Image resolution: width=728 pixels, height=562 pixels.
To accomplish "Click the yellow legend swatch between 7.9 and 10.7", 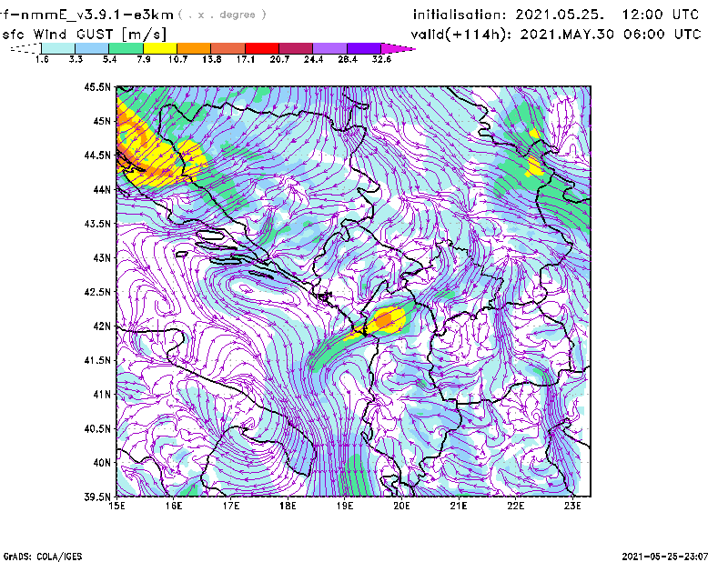I will point(159,48).
